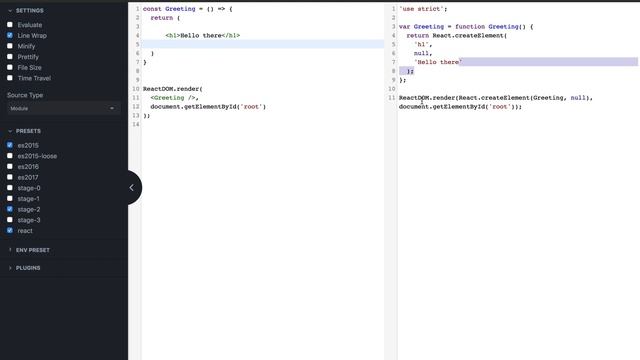Check the stage-1 preset
Screen dimensions: 640x360
[10, 198]
